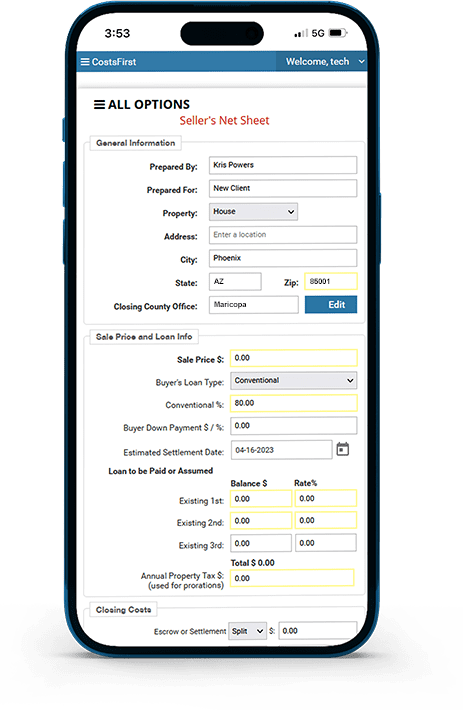Open the Buyer's Loan Type dropdown
The height and width of the screenshot is (710, 463).
tap(294, 380)
